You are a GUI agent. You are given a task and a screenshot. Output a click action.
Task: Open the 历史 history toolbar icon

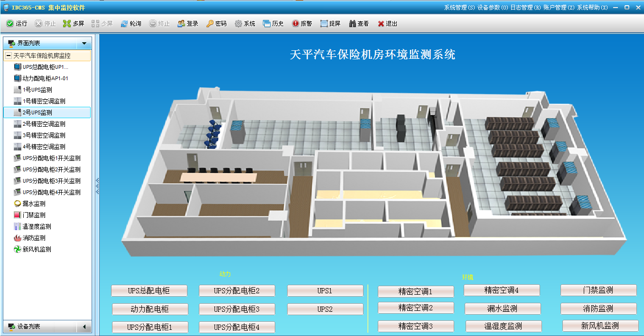click(x=266, y=24)
